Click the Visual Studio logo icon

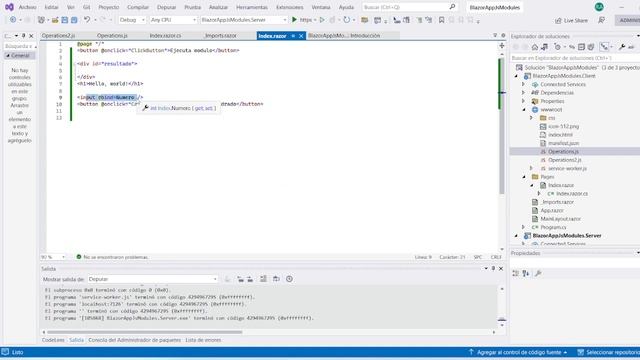(9, 7)
